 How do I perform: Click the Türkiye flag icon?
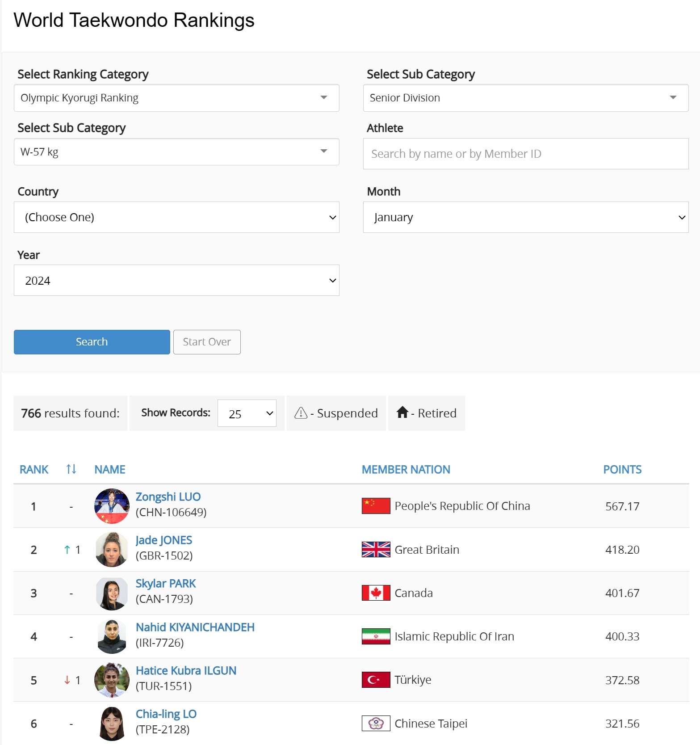point(376,680)
